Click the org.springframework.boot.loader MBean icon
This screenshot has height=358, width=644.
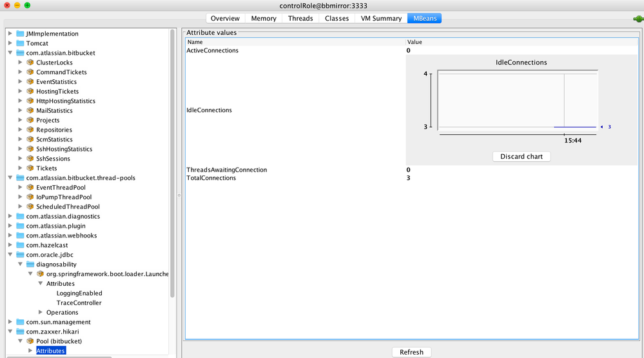tap(40, 273)
